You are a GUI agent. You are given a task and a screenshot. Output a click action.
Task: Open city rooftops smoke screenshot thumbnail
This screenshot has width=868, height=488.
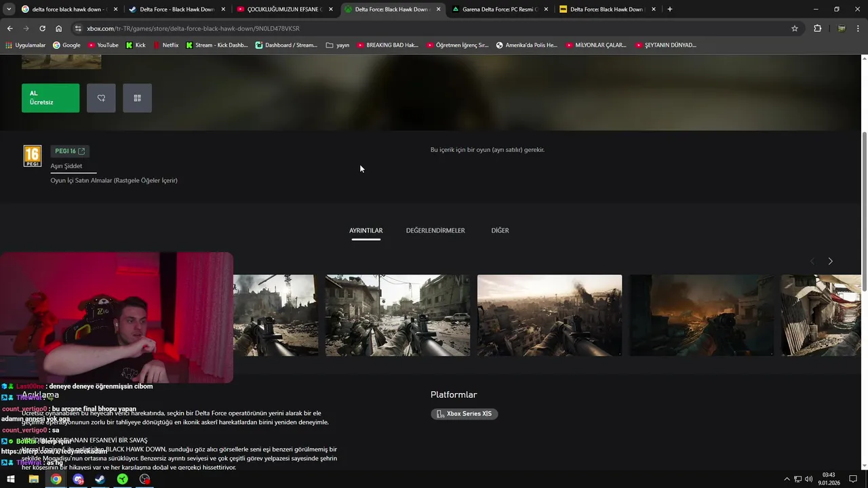[549, 315]
